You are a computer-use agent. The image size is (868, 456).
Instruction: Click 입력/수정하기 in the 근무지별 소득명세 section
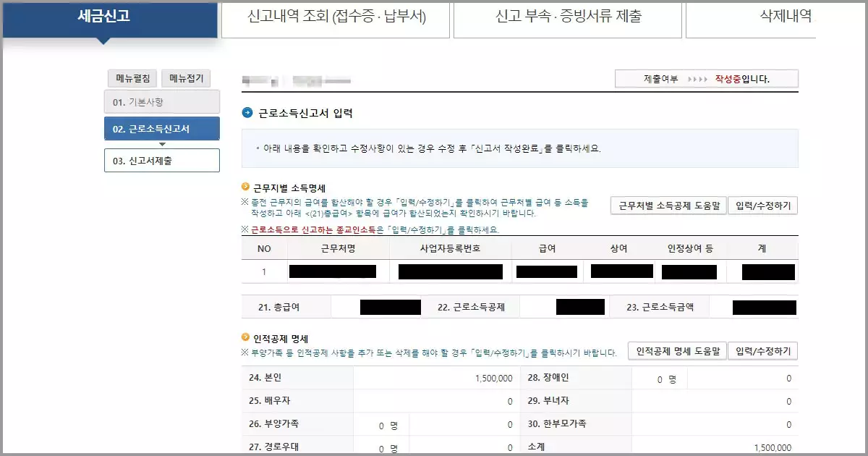click(763, 205)
